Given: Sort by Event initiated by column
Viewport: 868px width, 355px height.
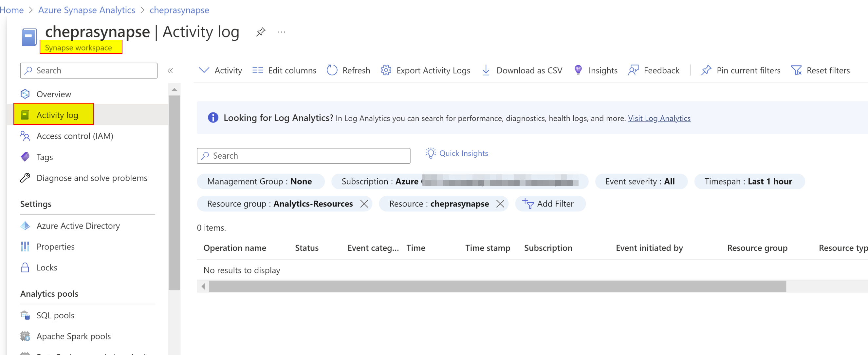Looking at the screenshot, I should coord(649,248).
